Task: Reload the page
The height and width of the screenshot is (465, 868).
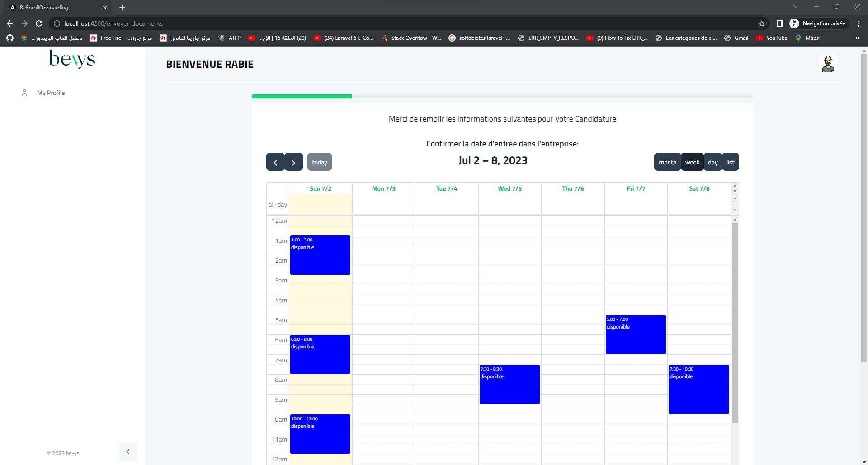Action: pos(39,23)
